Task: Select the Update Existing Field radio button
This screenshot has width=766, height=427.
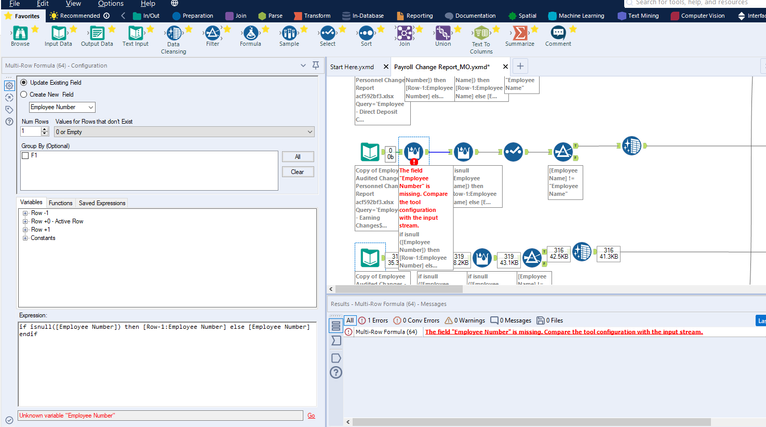Action: point(25,81)
